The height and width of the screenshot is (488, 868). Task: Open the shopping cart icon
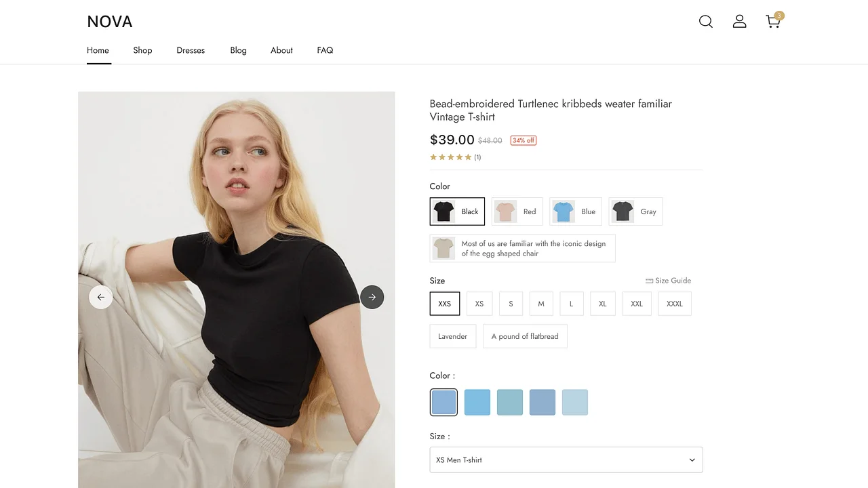[x=773, y=22]
